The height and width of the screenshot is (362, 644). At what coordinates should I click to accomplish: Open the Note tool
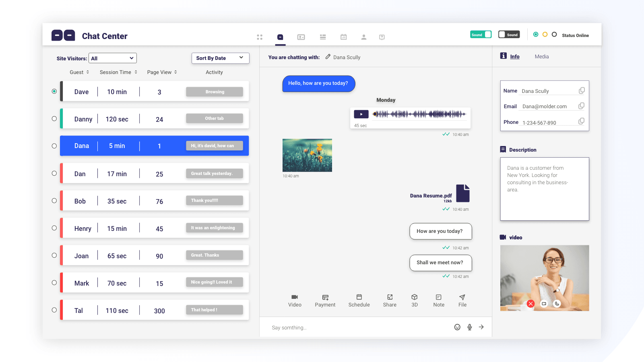pos(438,300)
